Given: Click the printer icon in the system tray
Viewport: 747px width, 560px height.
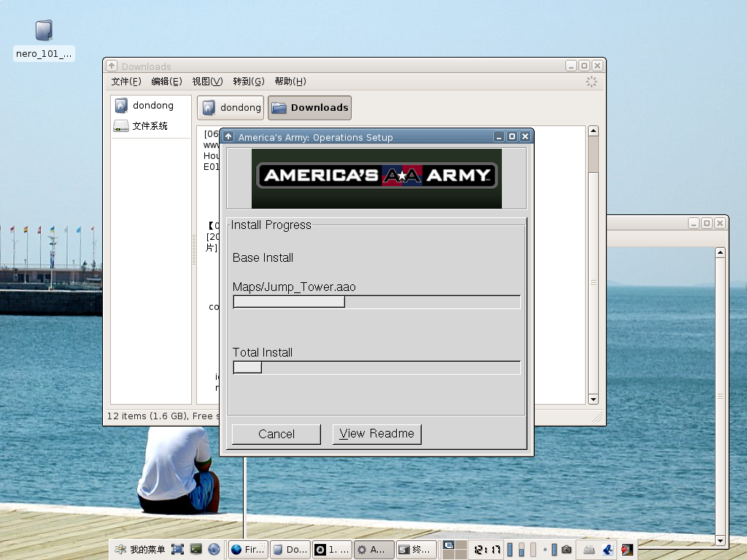Looking at the screenshot, I should point(589,550).
